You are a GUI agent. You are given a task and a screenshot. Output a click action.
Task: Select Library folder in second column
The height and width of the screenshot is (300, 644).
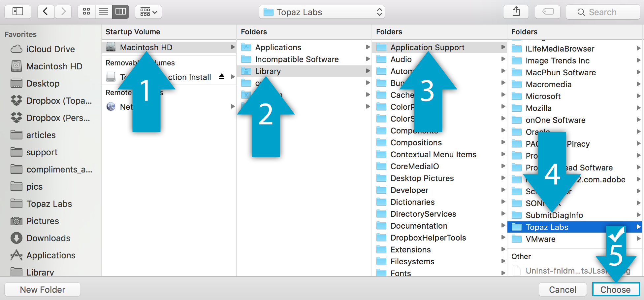point(304,71)
